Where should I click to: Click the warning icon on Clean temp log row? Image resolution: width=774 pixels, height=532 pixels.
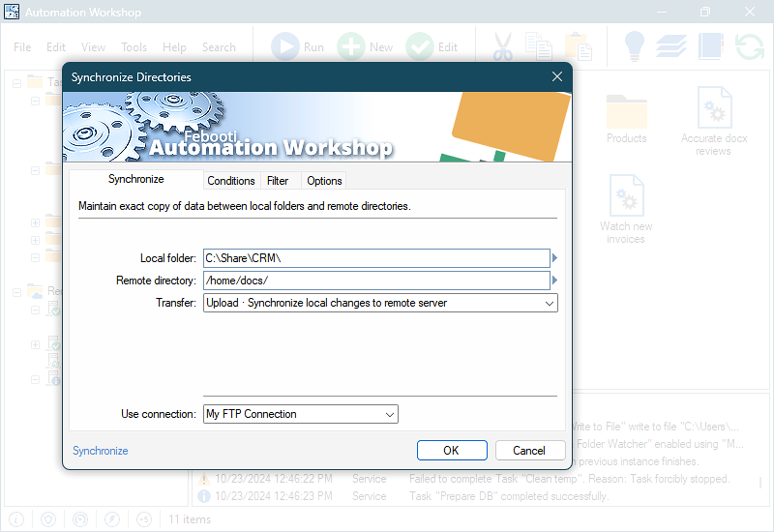(x=204, y=479)
